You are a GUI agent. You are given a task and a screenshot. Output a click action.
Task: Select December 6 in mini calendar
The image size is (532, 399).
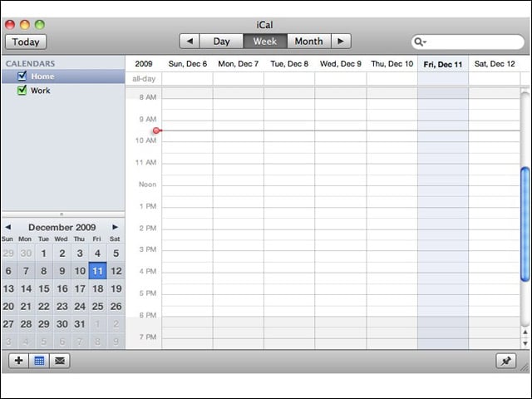point(8,271)
